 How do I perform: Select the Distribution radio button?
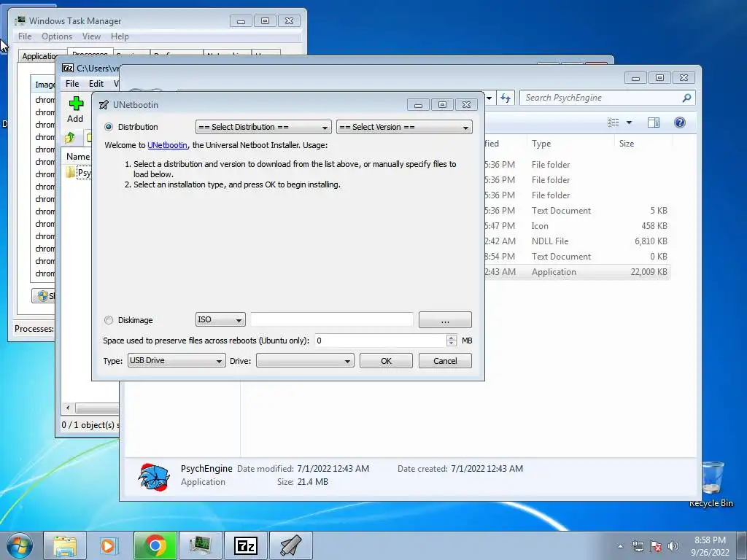click(x=109, y=127)
